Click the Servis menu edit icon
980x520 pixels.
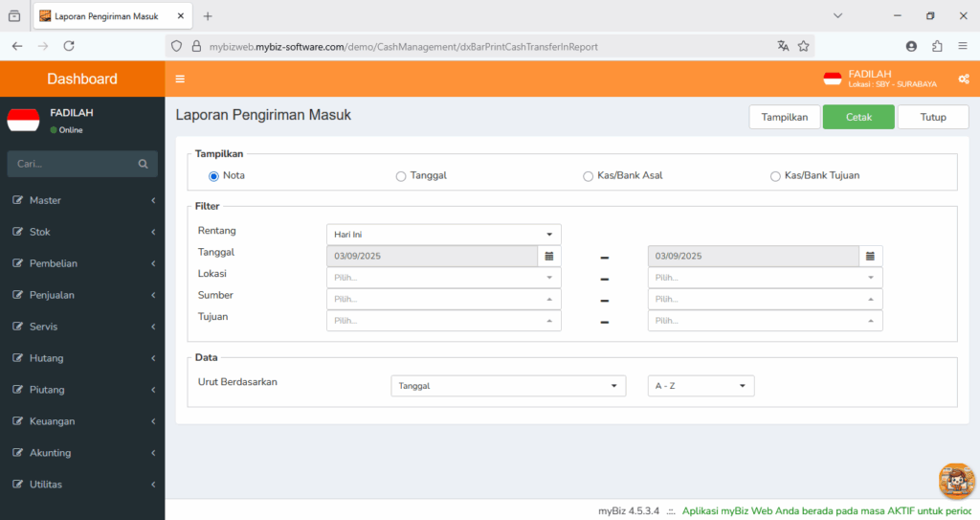click(x=17, y=327)
